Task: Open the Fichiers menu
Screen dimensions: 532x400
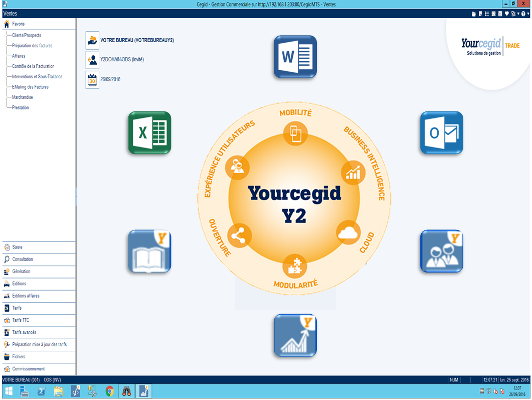Action: click(x=39, y=357)
